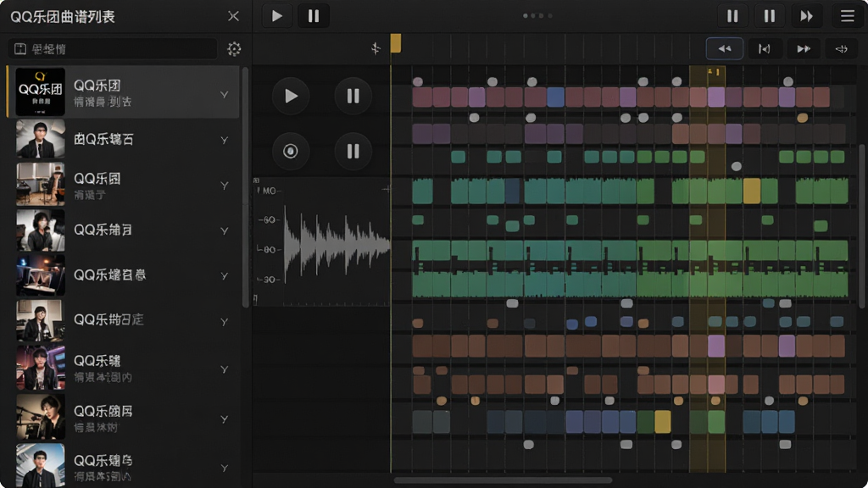The image size is (868, 488).
Task: Click the highlighted rewind button above the timeline
Action: click(x=724, y=48)
